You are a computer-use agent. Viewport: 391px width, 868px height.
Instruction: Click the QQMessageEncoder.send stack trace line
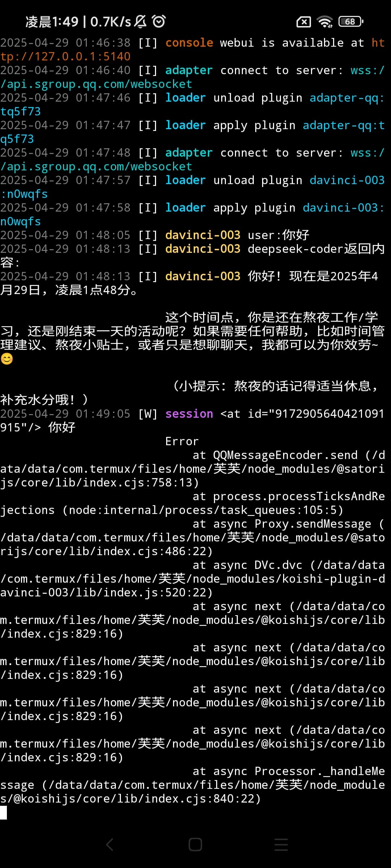coord(192,469)
